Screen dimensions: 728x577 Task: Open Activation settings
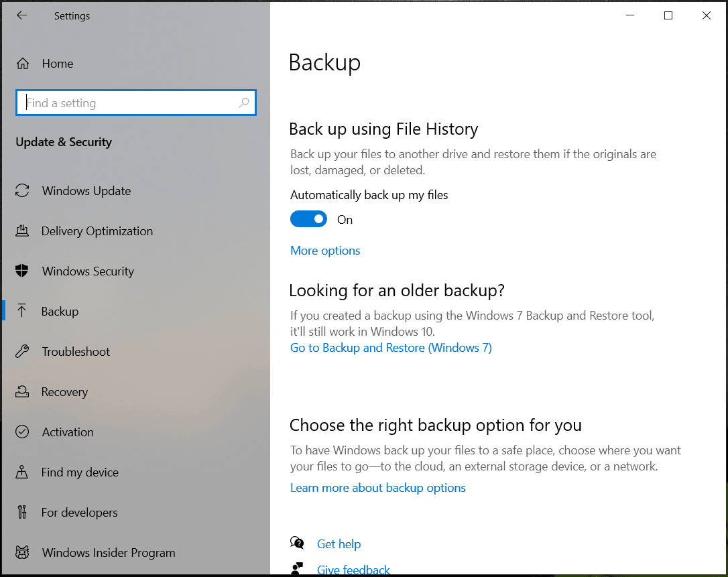(x=22, y=432)
